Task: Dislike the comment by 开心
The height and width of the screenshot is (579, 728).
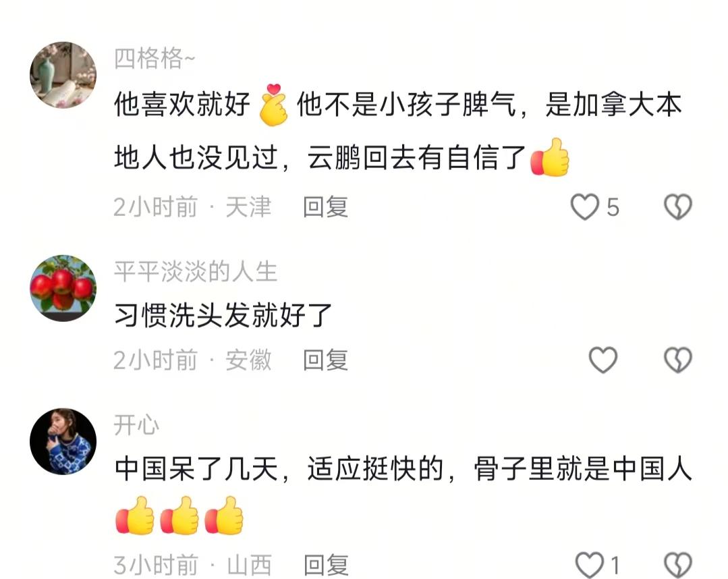Action: [x=678, y=565]
